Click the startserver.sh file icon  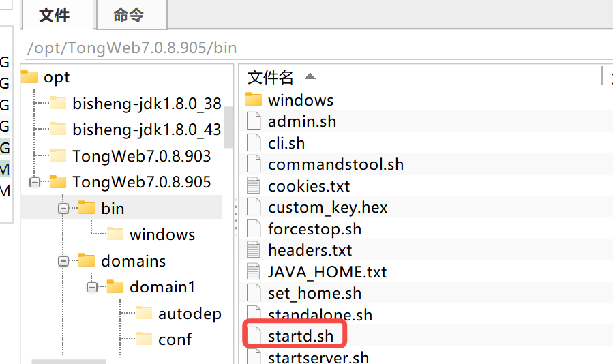point(254,357)
